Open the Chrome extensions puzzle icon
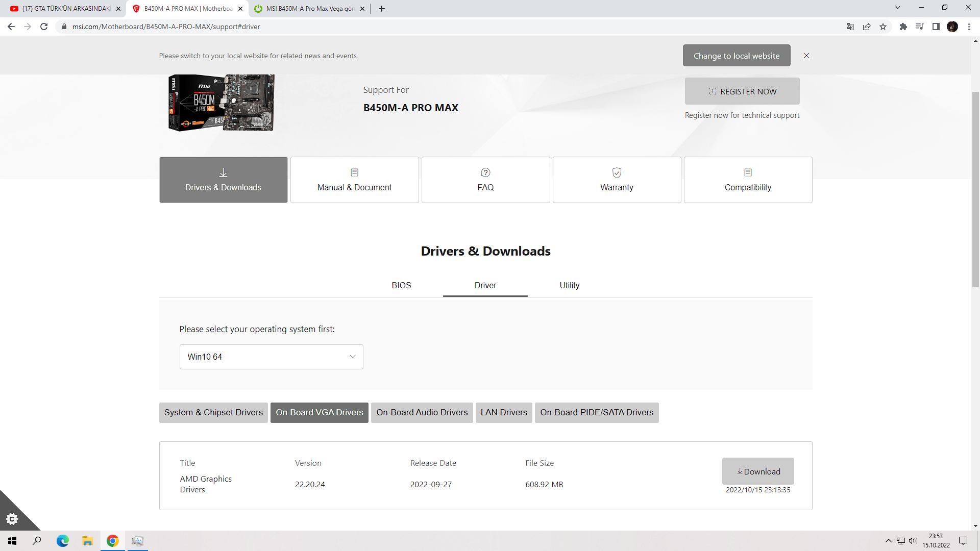 (903, 27)
